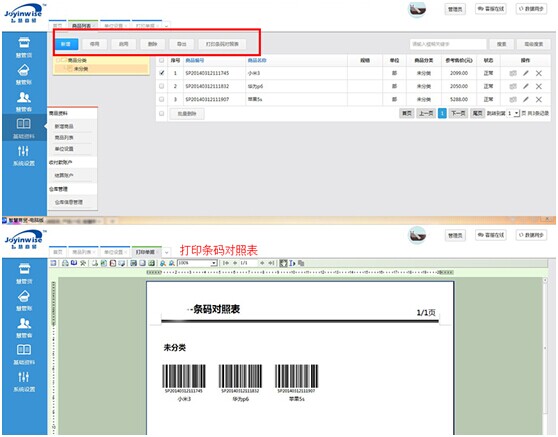This screenshot has width=558, height=437.
Task: Open 仓库信息管理 in the submenu
Action: click(x=69, y=202)
